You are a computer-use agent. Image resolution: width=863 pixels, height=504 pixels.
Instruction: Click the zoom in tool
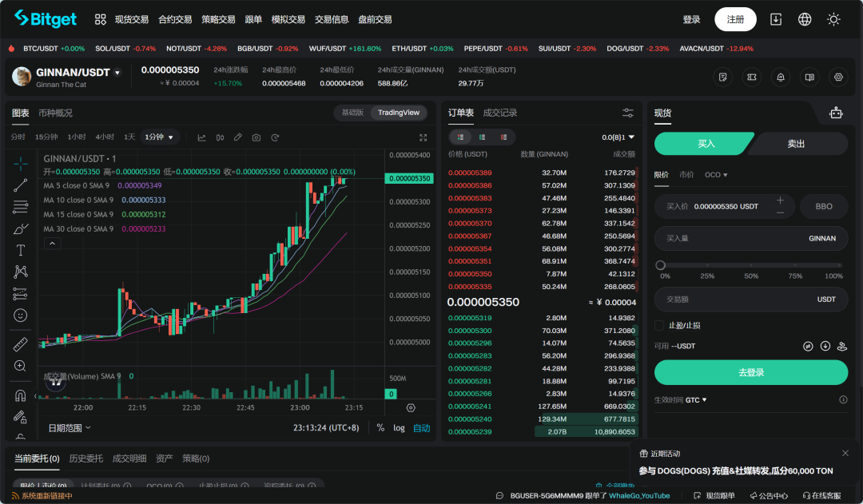click(20, 366)
